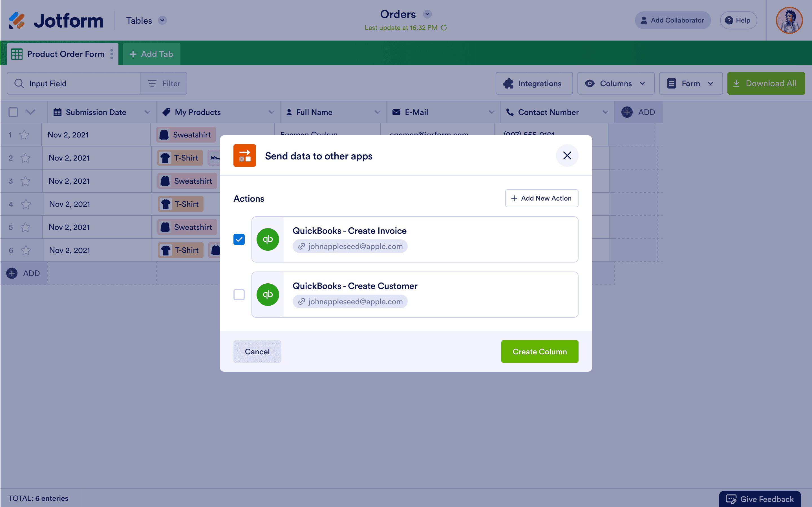This screenshot has width=812, height=507.
Task: Open the Columns dropdown
Action: tap(616, 83)
